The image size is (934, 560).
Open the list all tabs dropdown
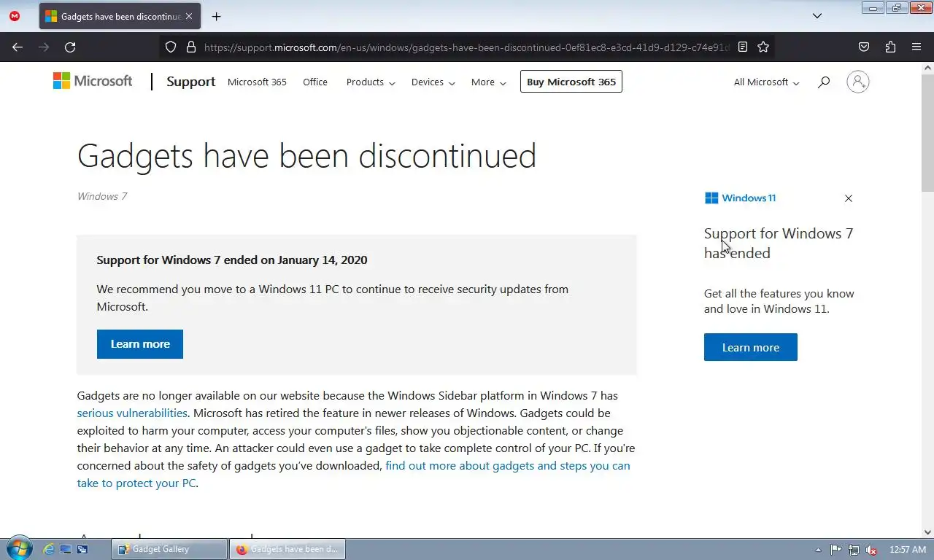(817, 15)
